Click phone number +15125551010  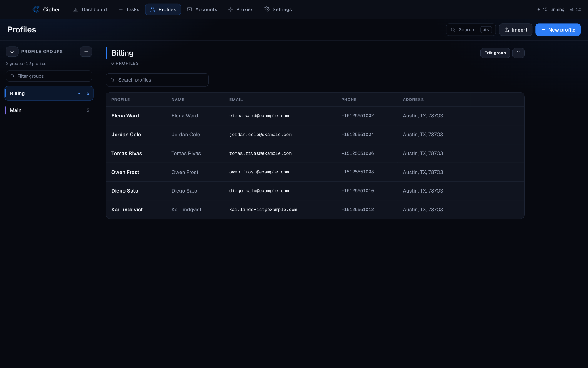[358, 191]
